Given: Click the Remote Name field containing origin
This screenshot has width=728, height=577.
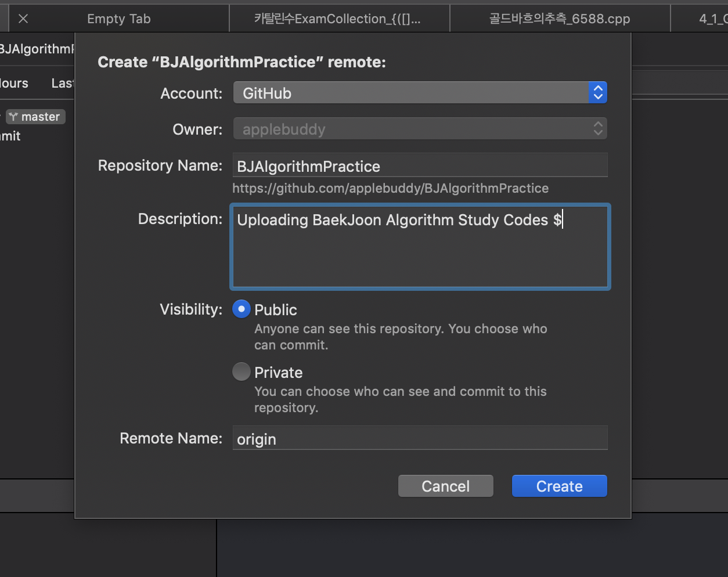Looking at the screenshot, I should (x=420, y=438).
